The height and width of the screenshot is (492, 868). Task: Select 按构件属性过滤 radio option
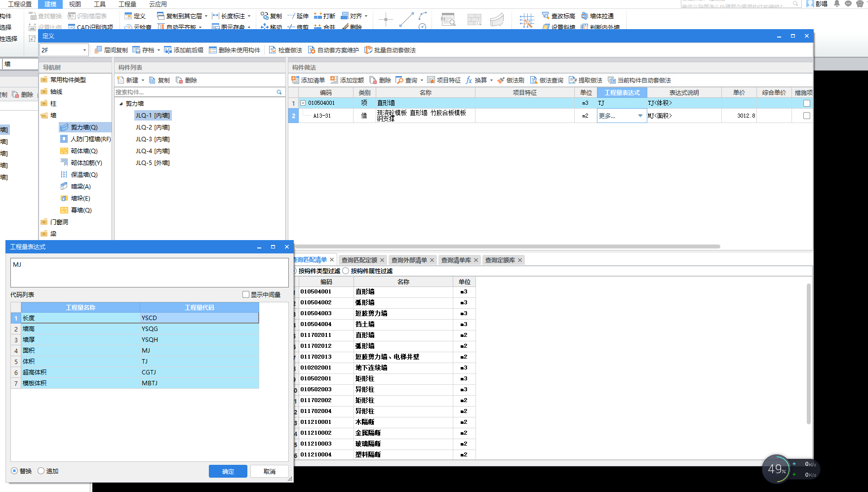point(346,271)
